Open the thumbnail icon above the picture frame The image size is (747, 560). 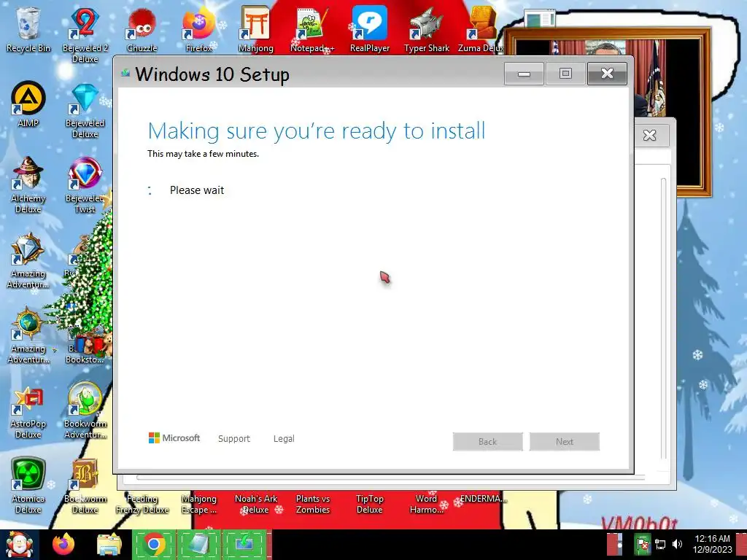coord(539,18)
